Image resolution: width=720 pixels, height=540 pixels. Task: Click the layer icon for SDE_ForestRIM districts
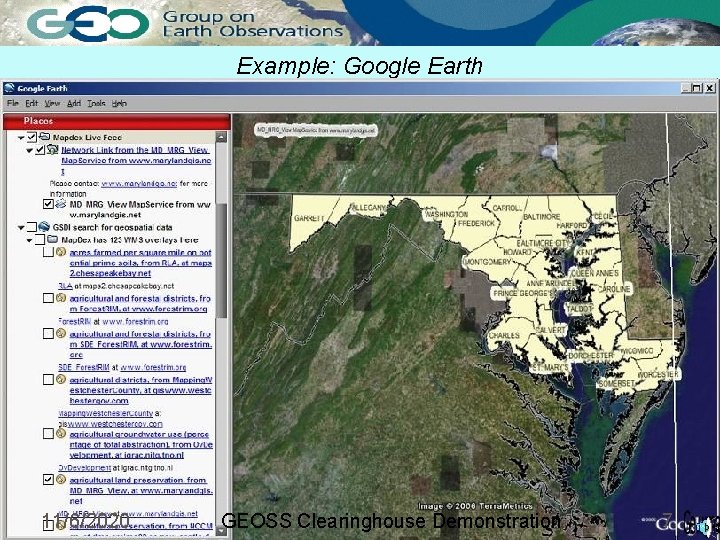point(61,333)
